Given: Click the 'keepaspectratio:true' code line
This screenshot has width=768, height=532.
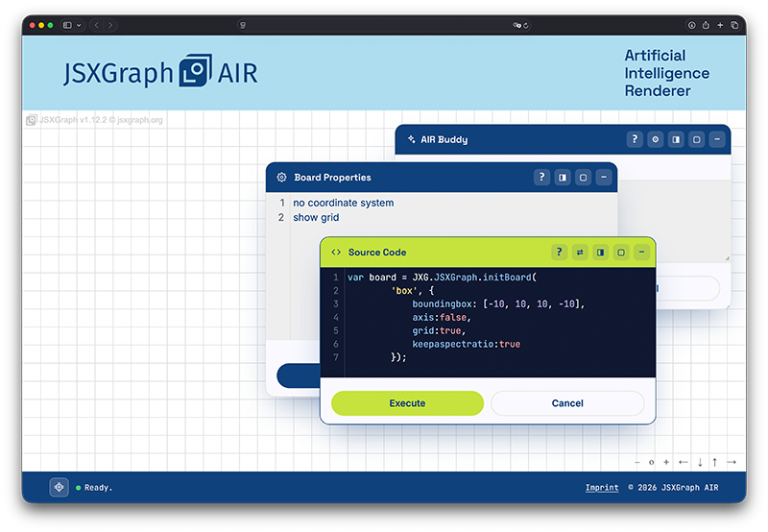Looking at the screenshot, I should (x=466, y=344).
